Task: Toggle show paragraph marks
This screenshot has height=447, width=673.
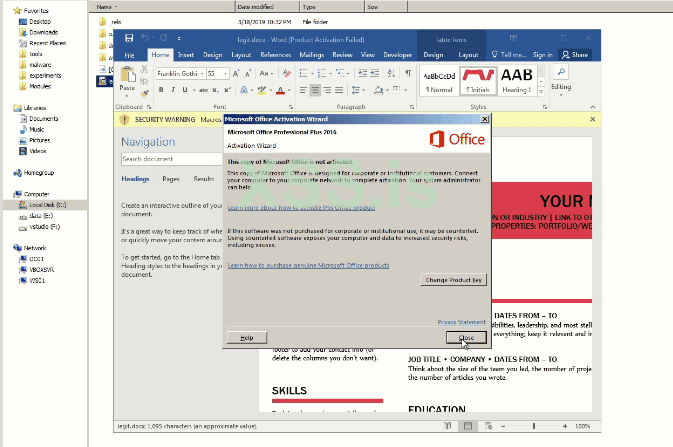Action: coord(408,74)
